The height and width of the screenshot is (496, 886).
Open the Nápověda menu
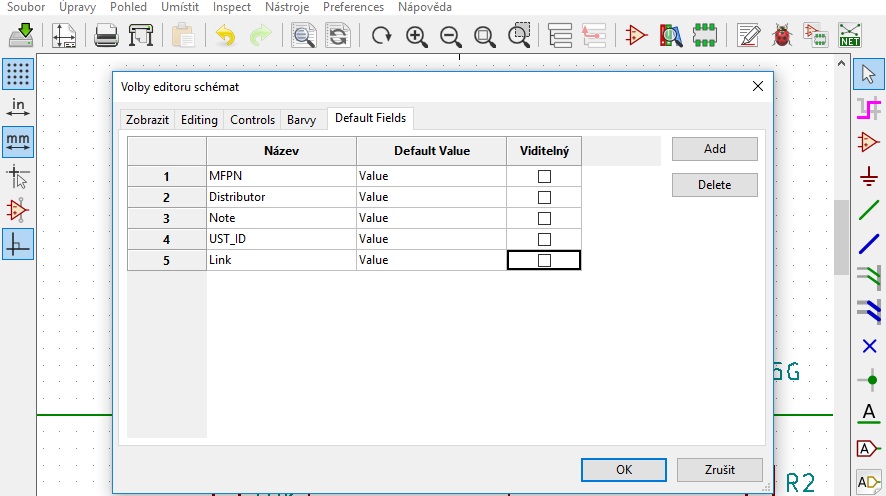click(424, 7)
